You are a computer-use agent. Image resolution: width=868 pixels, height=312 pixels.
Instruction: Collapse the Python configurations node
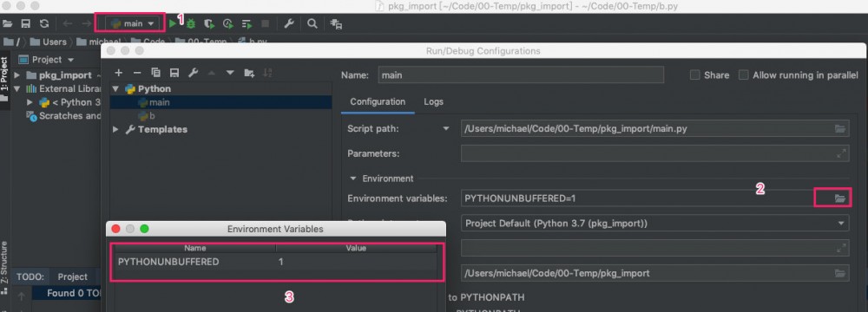pos(115,88)
